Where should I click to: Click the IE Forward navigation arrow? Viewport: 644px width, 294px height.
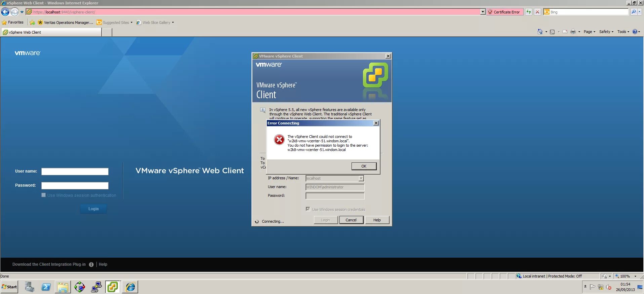pos(14,12)
